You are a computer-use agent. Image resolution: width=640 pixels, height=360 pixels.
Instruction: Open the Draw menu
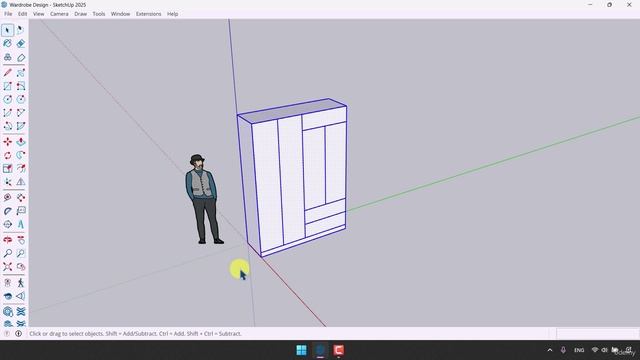point(80,14)
